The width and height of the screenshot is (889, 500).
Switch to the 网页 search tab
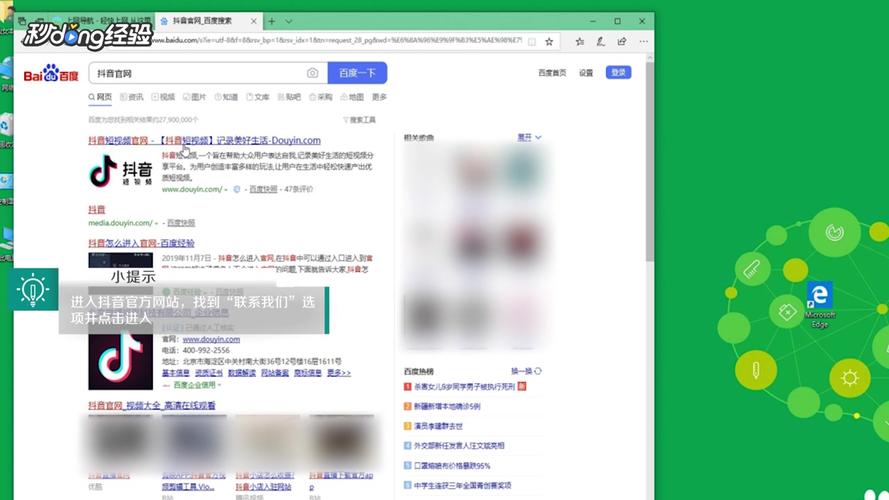click(100, 97)
